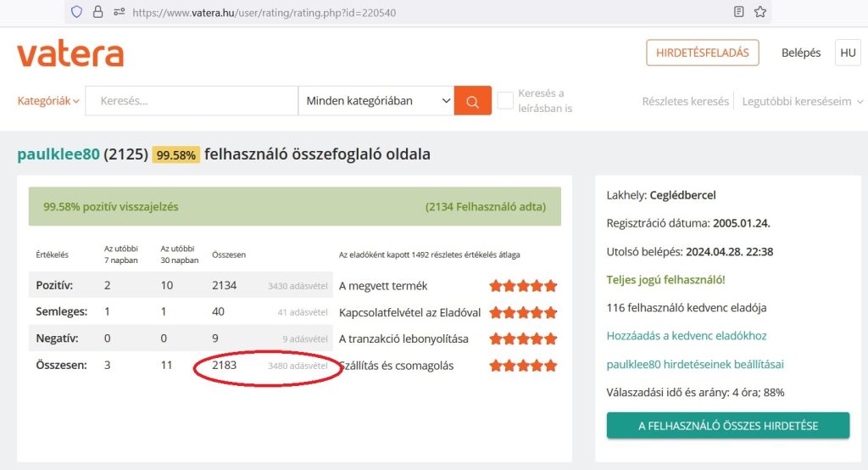Click star rating for A megvett termék
Screen dimensions: 868x470
click(x=523, y=286)
